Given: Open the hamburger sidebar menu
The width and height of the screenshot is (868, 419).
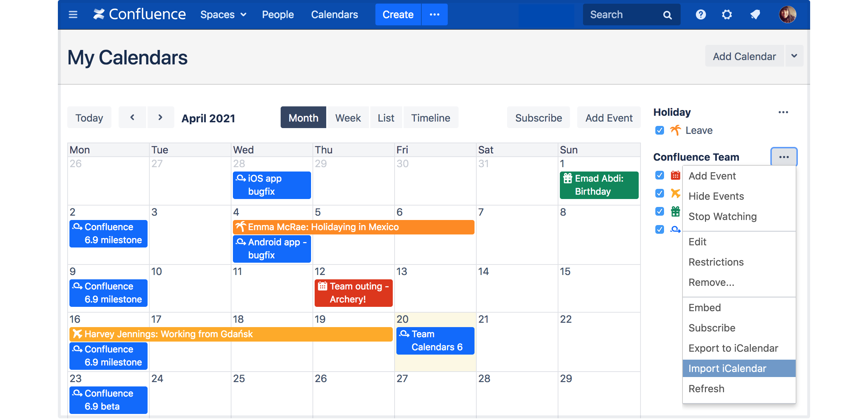Looking at the screenshot, I should point(73,14).
